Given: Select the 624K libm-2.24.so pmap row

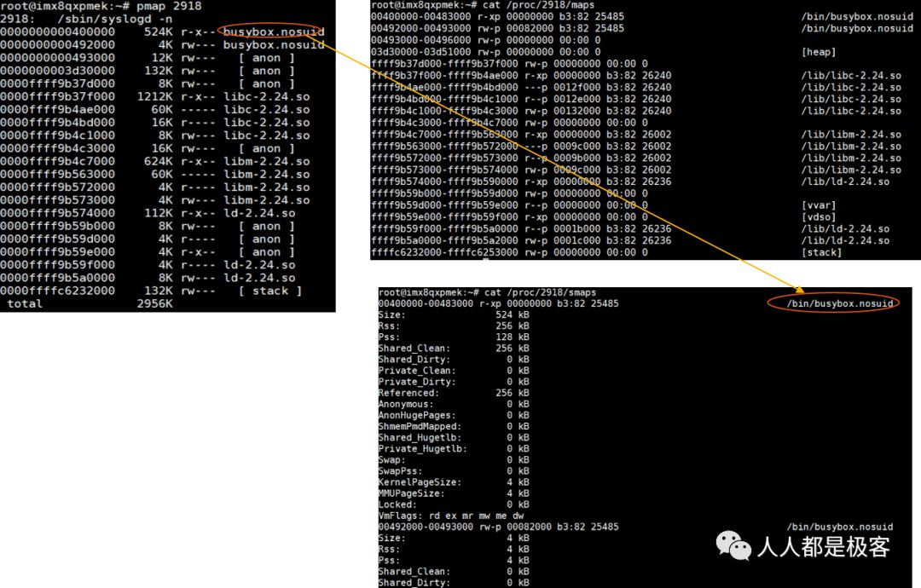Looking at the screenshot, I should [155, 161].
